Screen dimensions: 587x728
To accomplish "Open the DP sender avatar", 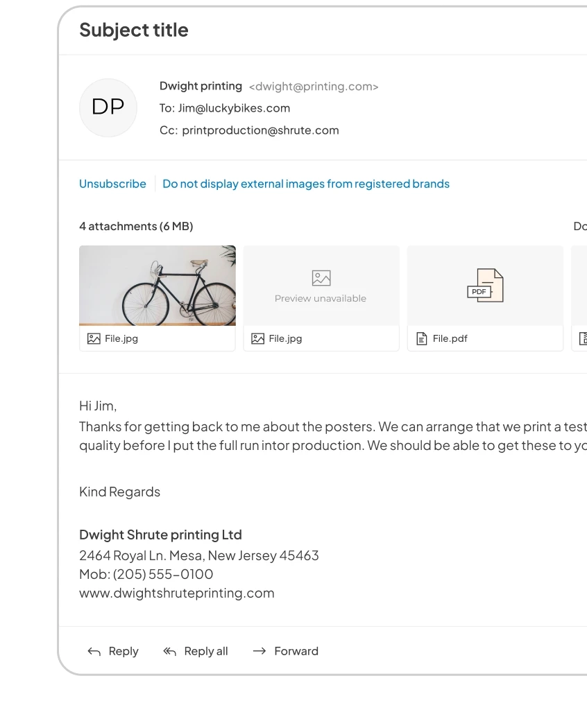I will [108, 107].
